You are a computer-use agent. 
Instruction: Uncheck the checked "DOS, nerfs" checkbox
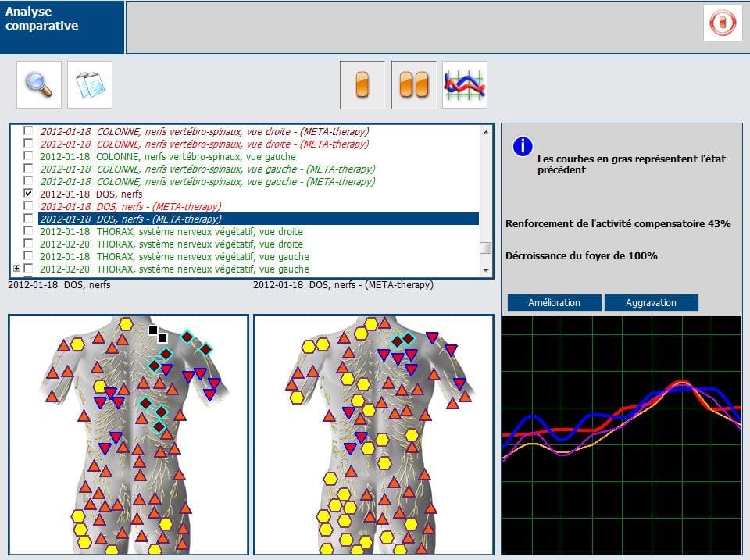(x=28, y=193)
